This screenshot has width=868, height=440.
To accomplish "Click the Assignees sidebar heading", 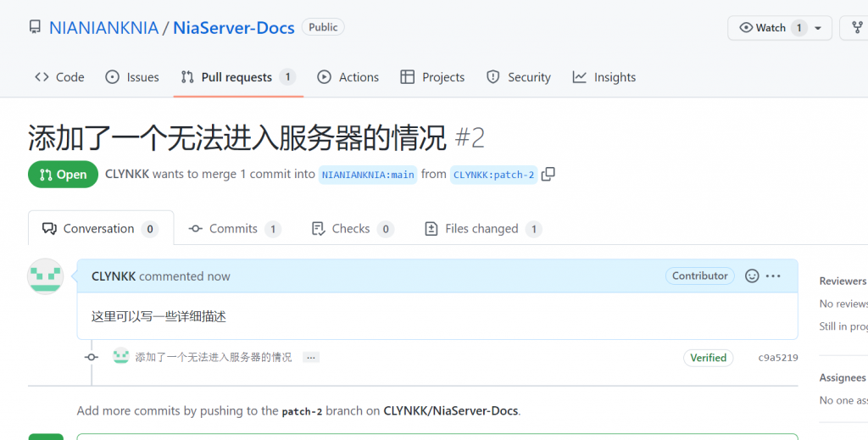I will (x=843, y=377).
